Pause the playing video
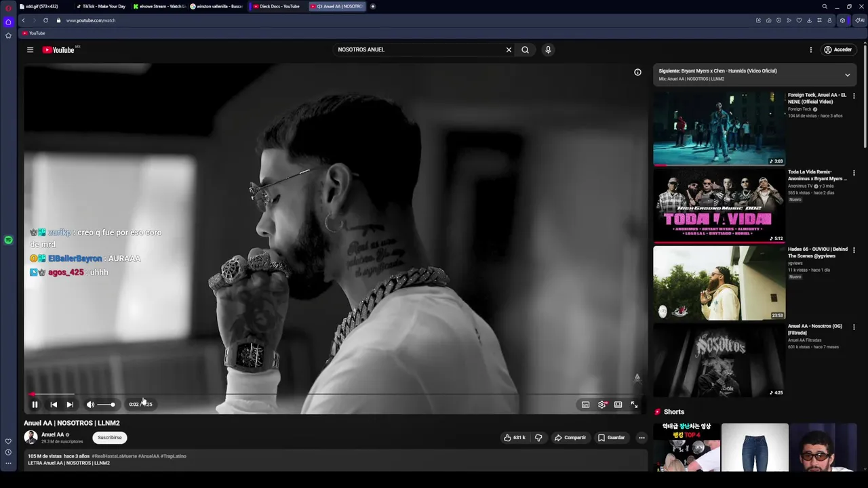Image resolution: width=868 pixels, height=488 pixels. pyautogui.click(x=35, y=405)
